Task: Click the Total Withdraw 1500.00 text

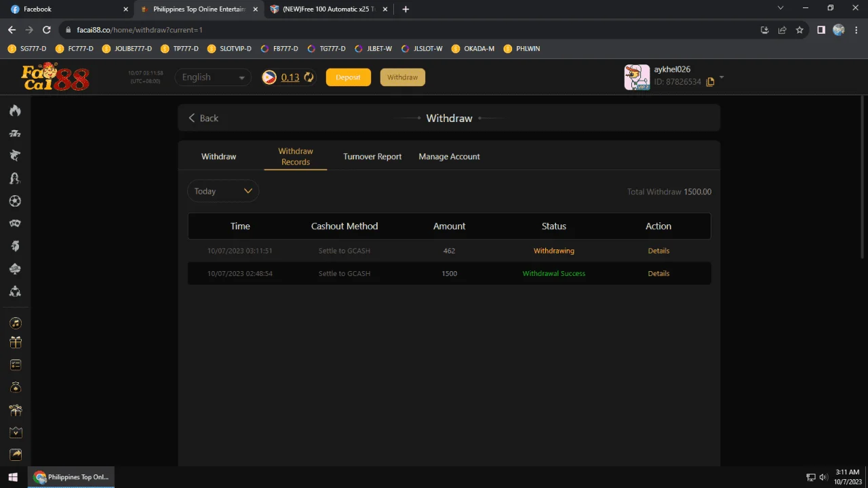Action: tap(669, 192)
